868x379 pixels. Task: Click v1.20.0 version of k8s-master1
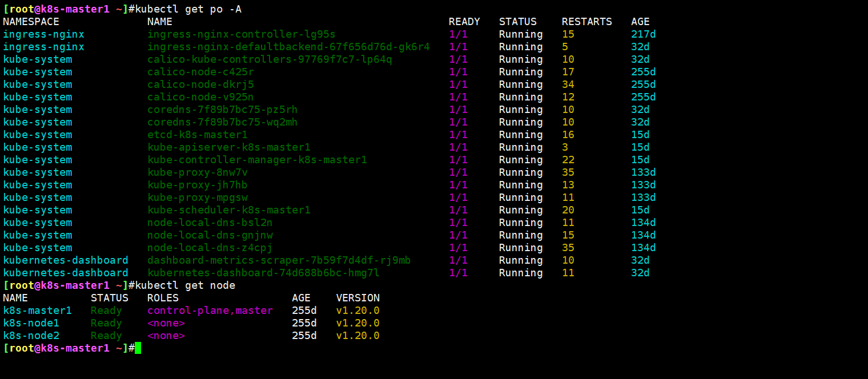[357, 311]
